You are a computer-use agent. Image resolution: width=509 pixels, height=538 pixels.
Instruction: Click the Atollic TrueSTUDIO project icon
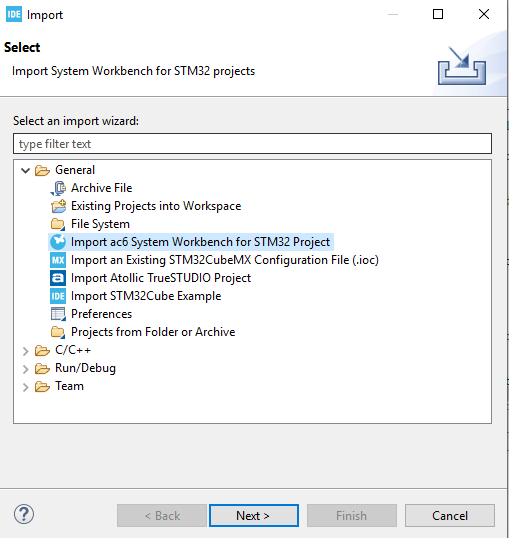58,278
